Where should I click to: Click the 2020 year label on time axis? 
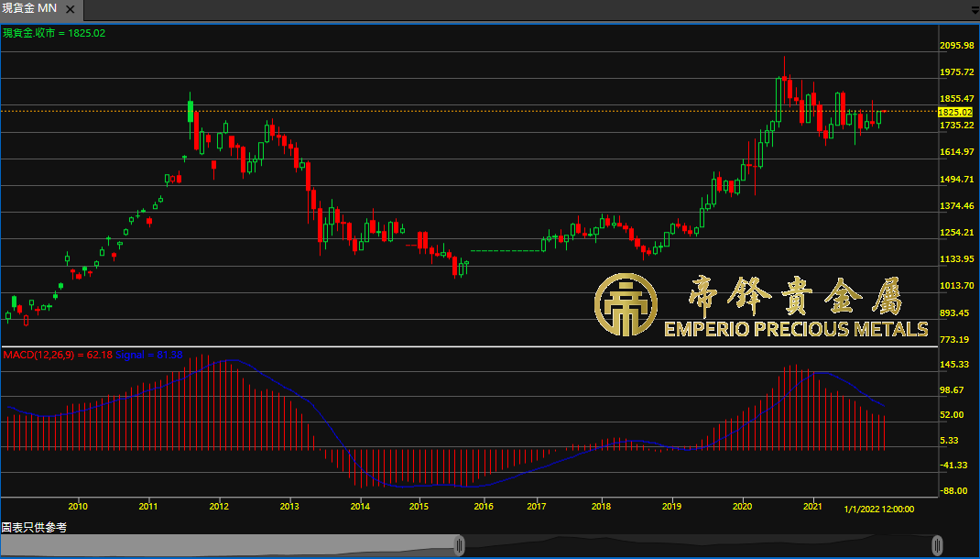click(743, 507)
